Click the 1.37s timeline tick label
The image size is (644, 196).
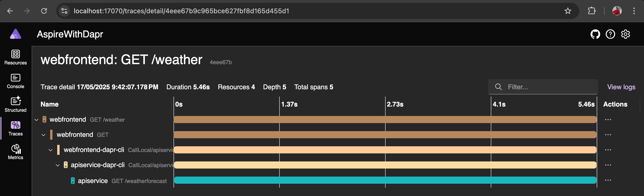click(289, 104)
